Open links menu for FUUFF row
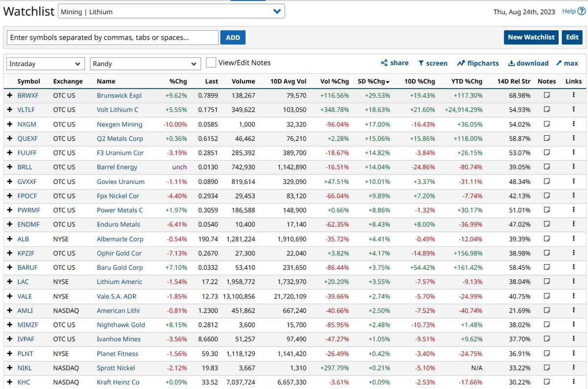This screenshot has width=588, height=389. tap(573, 153)
